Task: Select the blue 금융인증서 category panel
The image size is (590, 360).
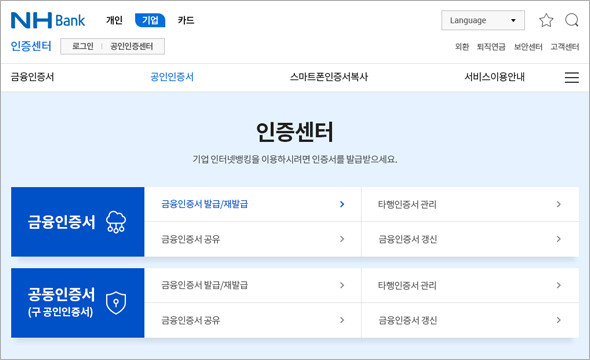Action: point(78,222)
